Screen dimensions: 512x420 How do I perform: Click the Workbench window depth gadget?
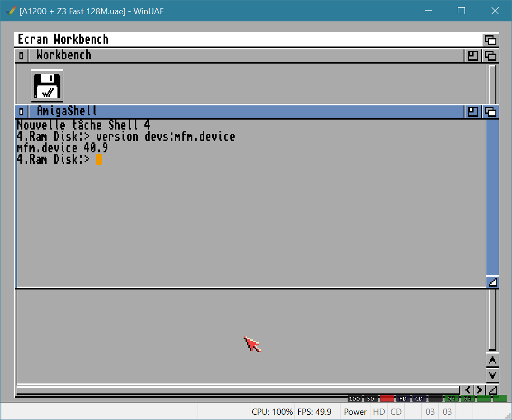click(491, 56)
